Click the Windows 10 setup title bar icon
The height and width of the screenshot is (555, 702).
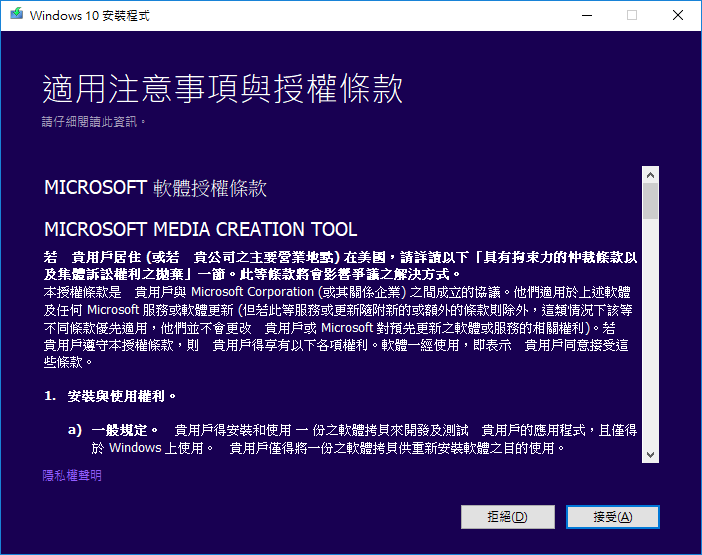[17, 14]
